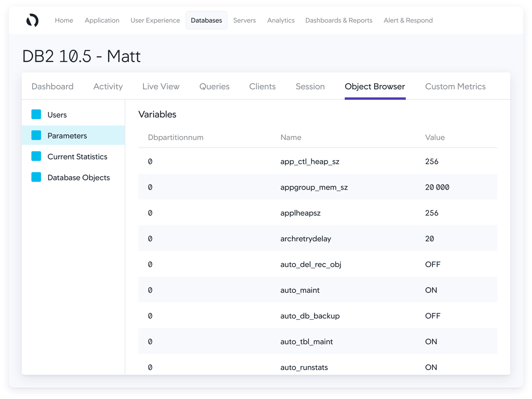Click the appgroup_mem_sz parameter name
The width and height of the screenshot is (532, 399).
click(x=314, y=187)
